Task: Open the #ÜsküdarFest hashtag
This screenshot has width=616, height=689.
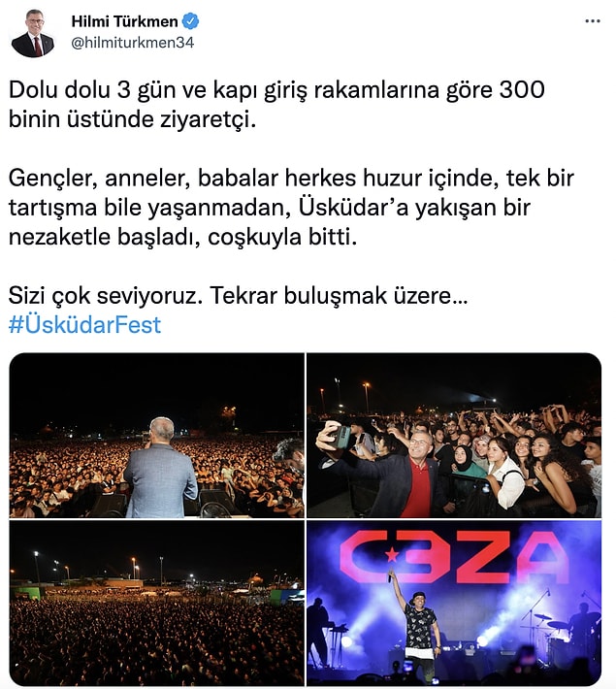Action: (84, 325)
